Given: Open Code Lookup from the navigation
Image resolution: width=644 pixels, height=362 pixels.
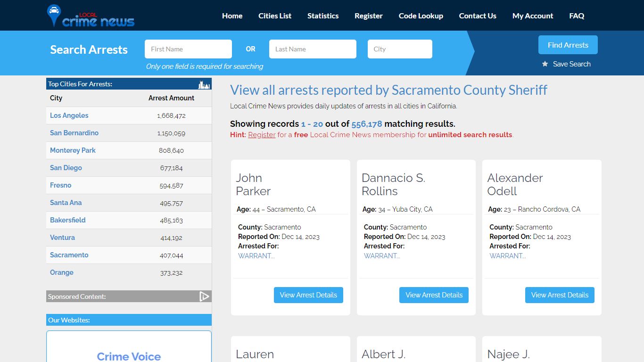Looking at the screenshot, I should pyautogui.click(x=421, y=16).
